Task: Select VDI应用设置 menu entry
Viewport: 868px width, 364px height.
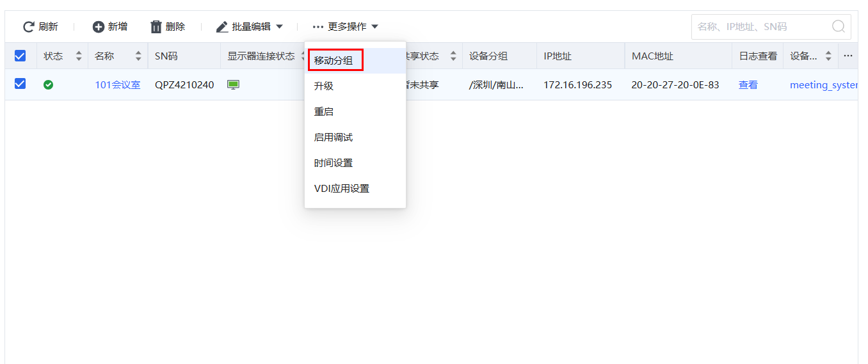Action: pyautogui.click(x=341, y=189)
